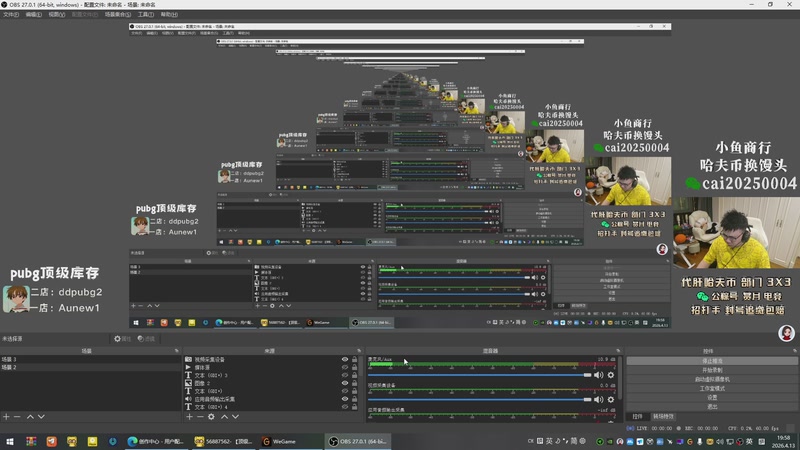Select 场景 3 in scenes list

[90, 359]
